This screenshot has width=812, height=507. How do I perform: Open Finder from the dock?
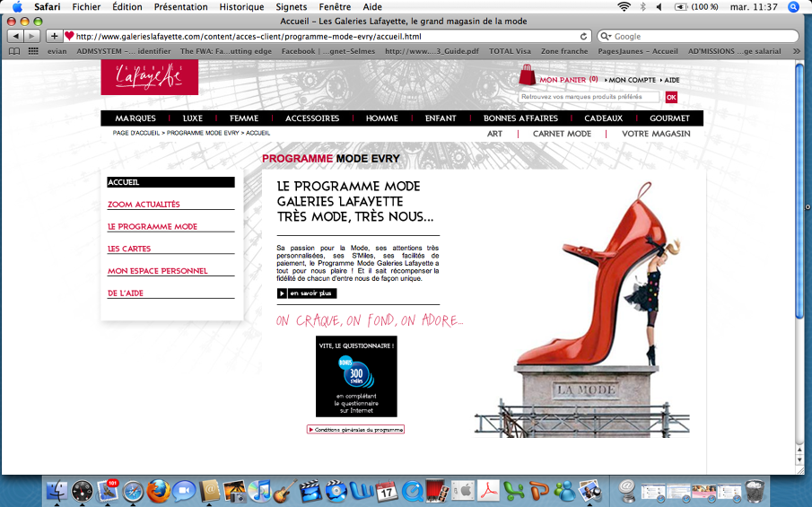click(x=57, y=491)
